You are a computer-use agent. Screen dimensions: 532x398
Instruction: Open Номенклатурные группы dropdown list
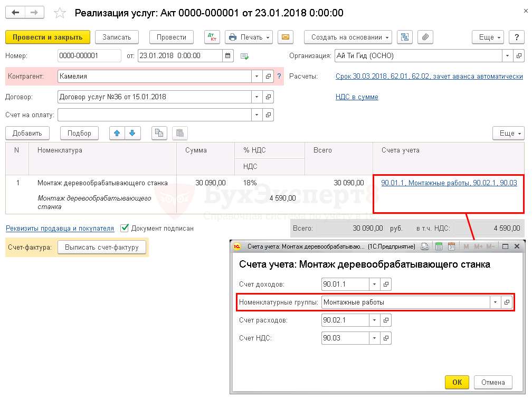[x=495, y=302]
